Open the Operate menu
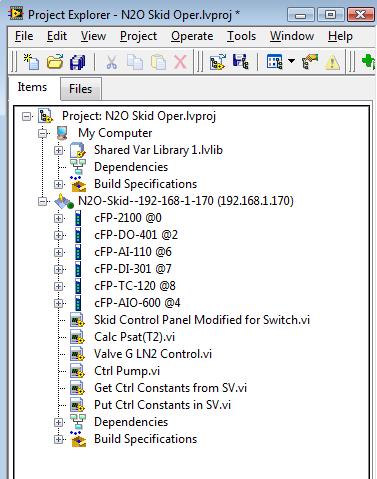 tap(192, 36)
